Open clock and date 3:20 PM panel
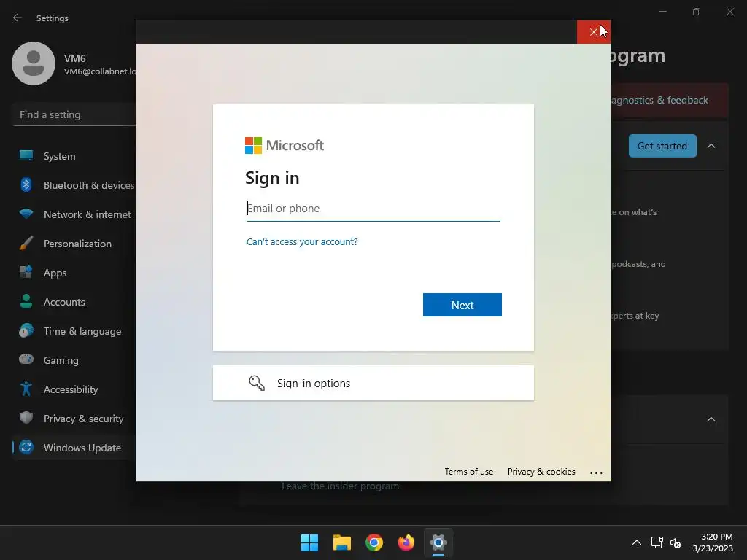Image resolution: width=747 pixels, height=560 pixels. pyautogui.click(x=713, y=542)
